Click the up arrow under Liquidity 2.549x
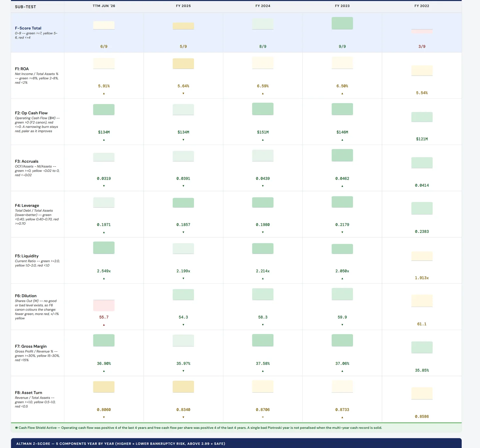This screenshot has height=448, width=480. tap(104, 278)
